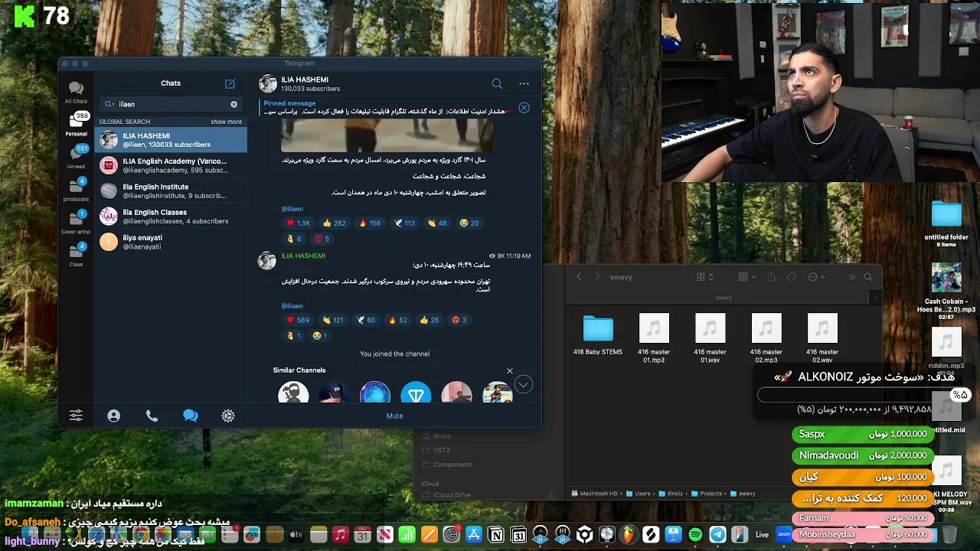Select iliya enayati search result
The width and height of the screenshot is (980, 551).
pyautogui.click(x=171, y=242)
